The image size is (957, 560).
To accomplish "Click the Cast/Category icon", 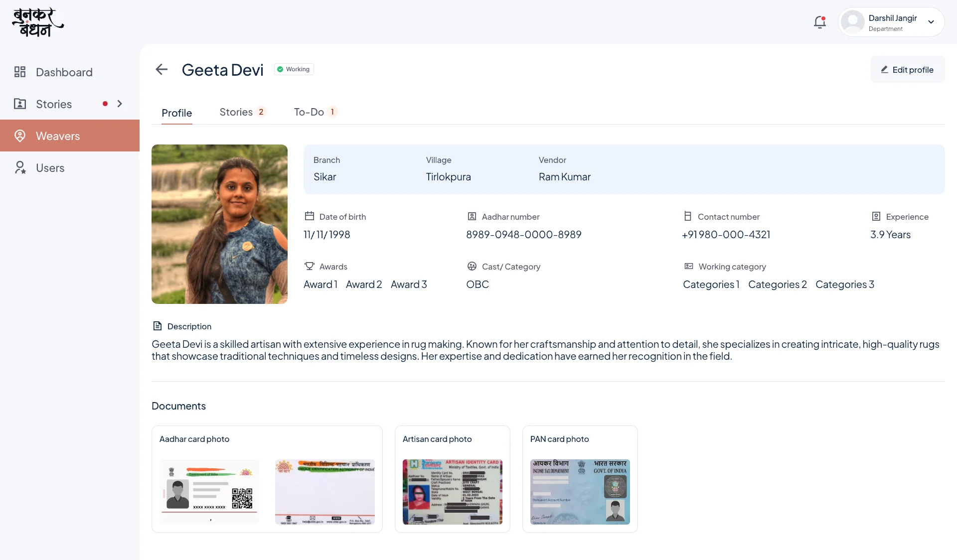I will [x=472, y=266].
